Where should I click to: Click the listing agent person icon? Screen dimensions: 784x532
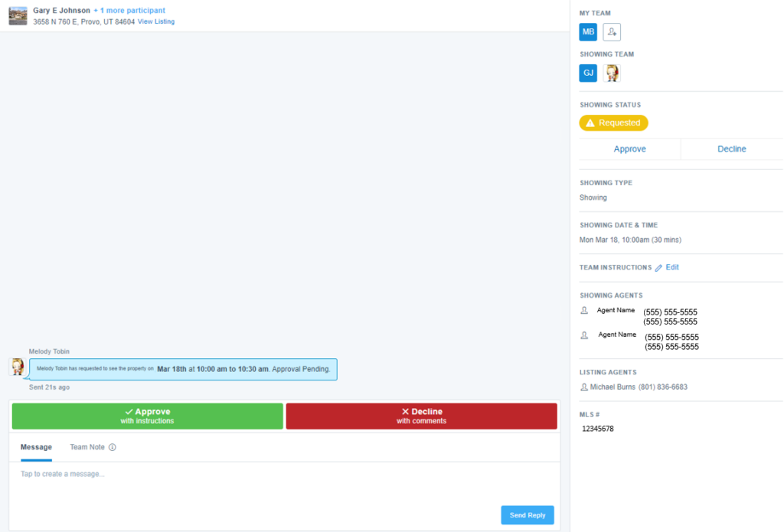point(583,387)
